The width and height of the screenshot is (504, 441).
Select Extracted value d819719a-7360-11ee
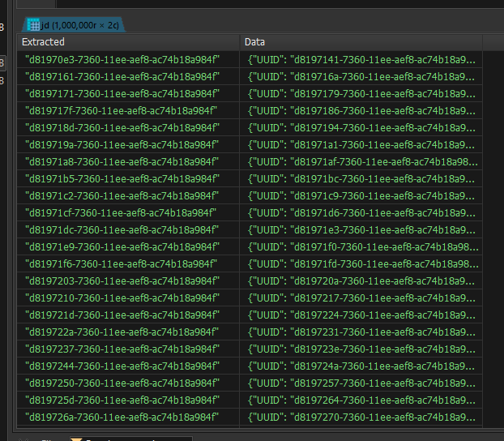click(122, 145)
